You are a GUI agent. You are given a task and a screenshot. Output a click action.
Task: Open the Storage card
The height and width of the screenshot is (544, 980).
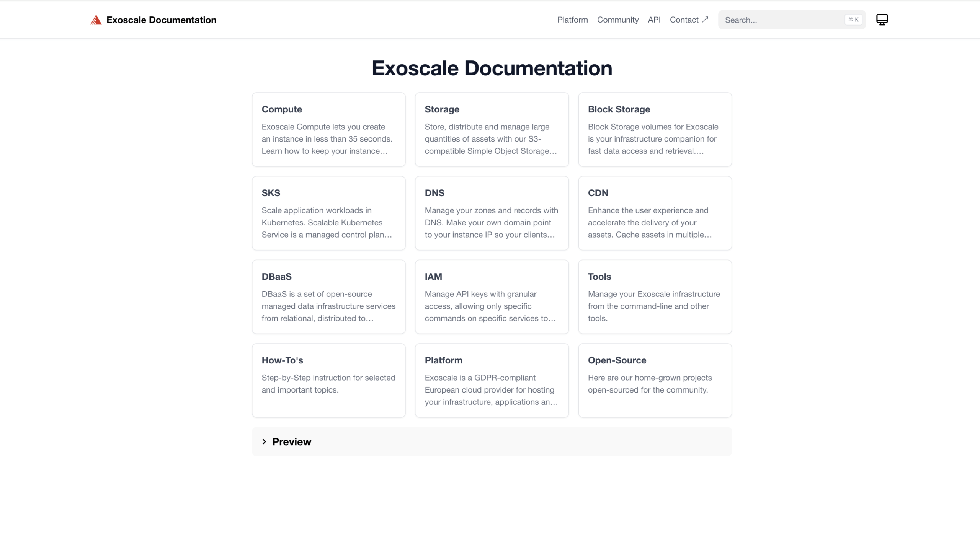(x=492, y=129)
